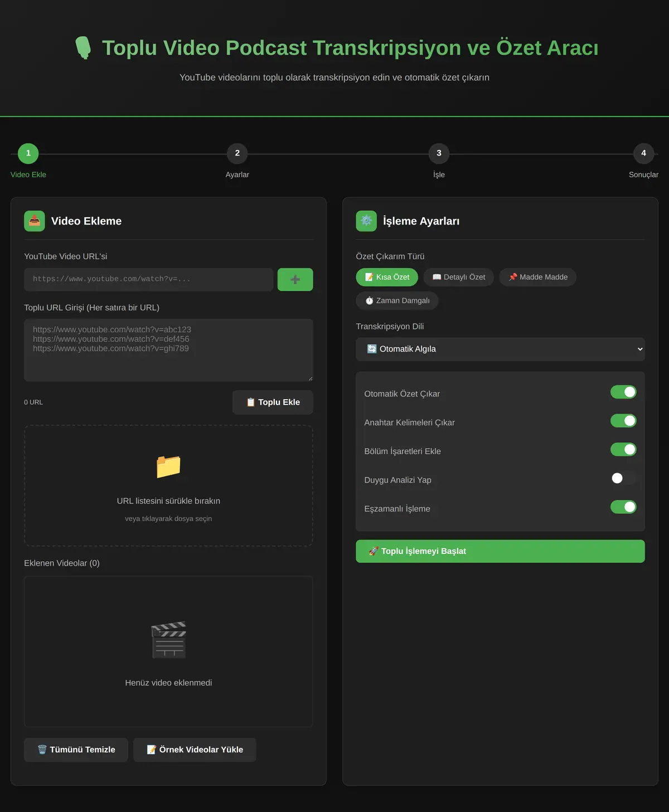Load samples with Örnek Videolar Yükle

coord(195,750)
